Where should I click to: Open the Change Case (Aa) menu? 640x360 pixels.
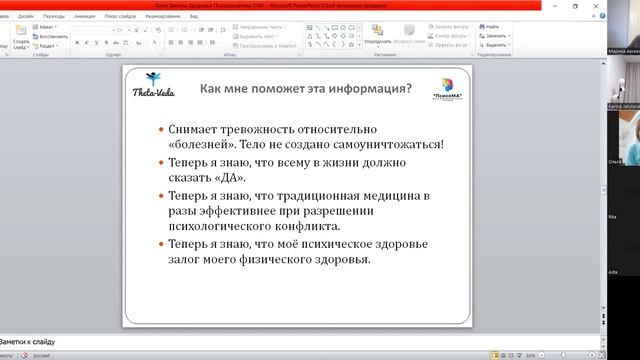[x=139, y=42]
